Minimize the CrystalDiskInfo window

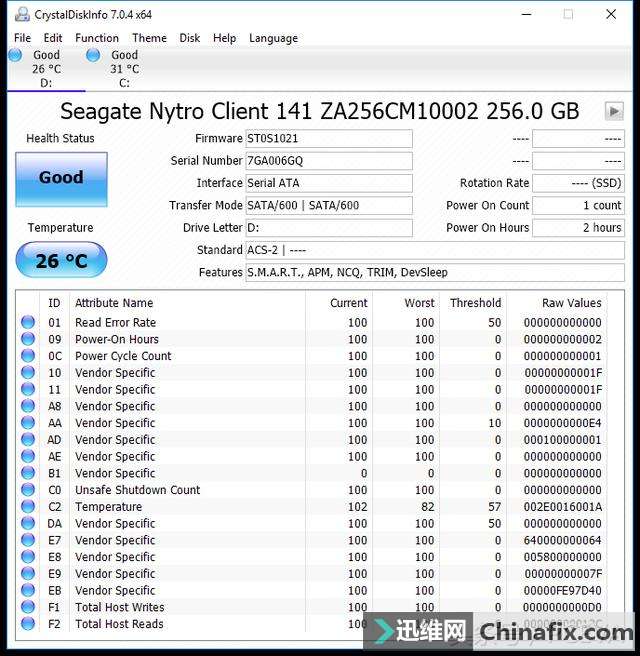pyautogui.click(x=527, y=15)
